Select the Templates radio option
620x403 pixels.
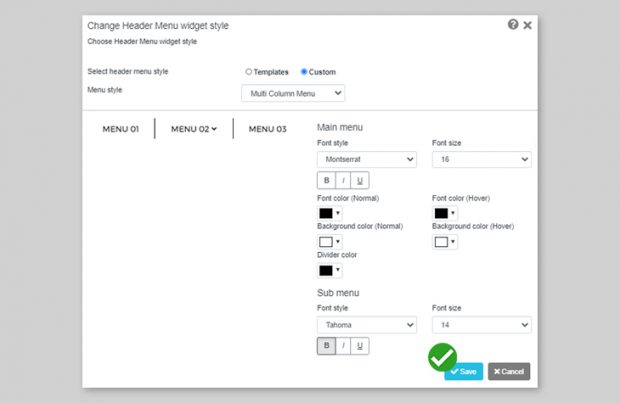pyautogui.click(x=249, y=72)
